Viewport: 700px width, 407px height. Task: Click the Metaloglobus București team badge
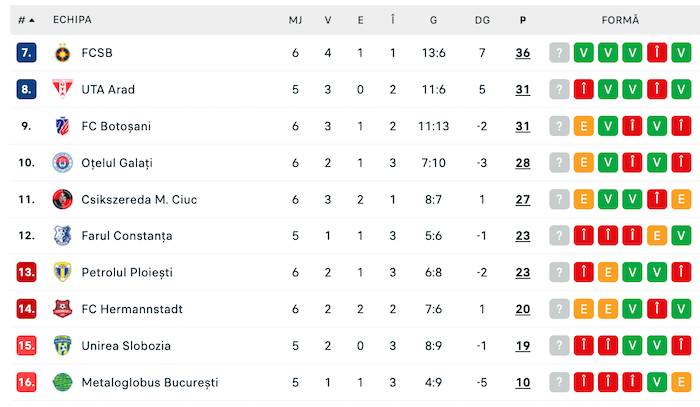(x=63, y=382)
